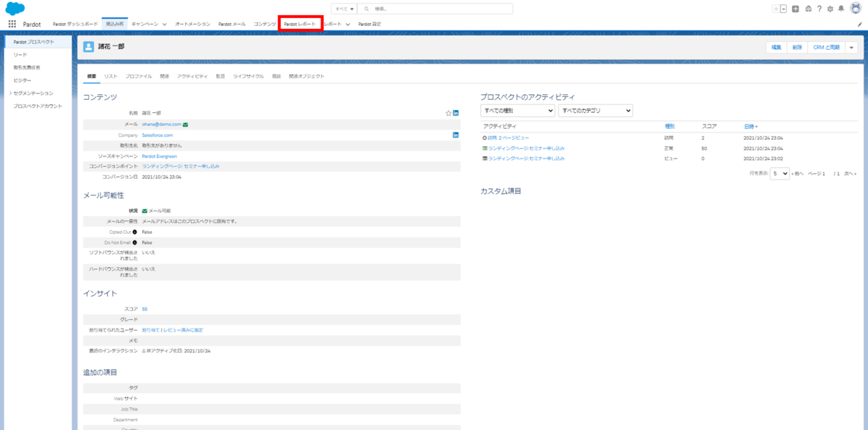This screenshot has height=430, width=868.
Task: Click the green mail icon beside email
Action: (186, 125)
